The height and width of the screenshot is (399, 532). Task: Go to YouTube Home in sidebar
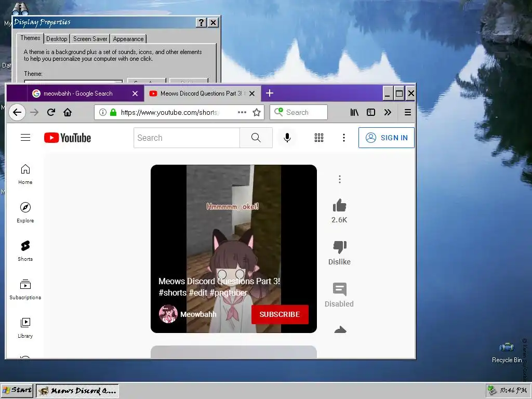pyautogui.click(x=25, y=175)
